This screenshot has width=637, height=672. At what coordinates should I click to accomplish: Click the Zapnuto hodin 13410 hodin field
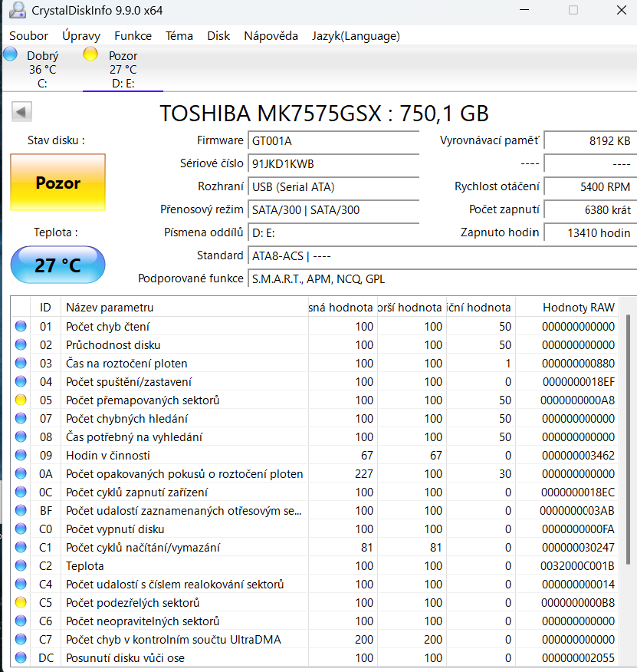590,233
